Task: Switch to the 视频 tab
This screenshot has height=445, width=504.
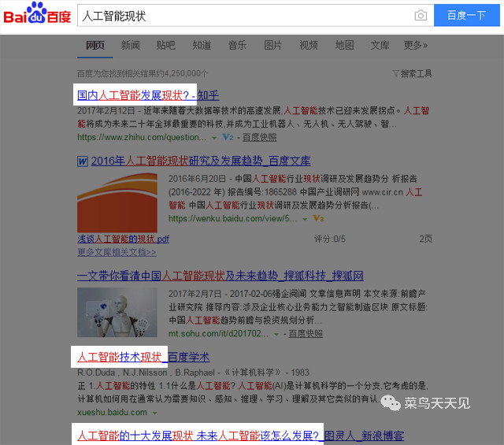Action: click(309, 46)
